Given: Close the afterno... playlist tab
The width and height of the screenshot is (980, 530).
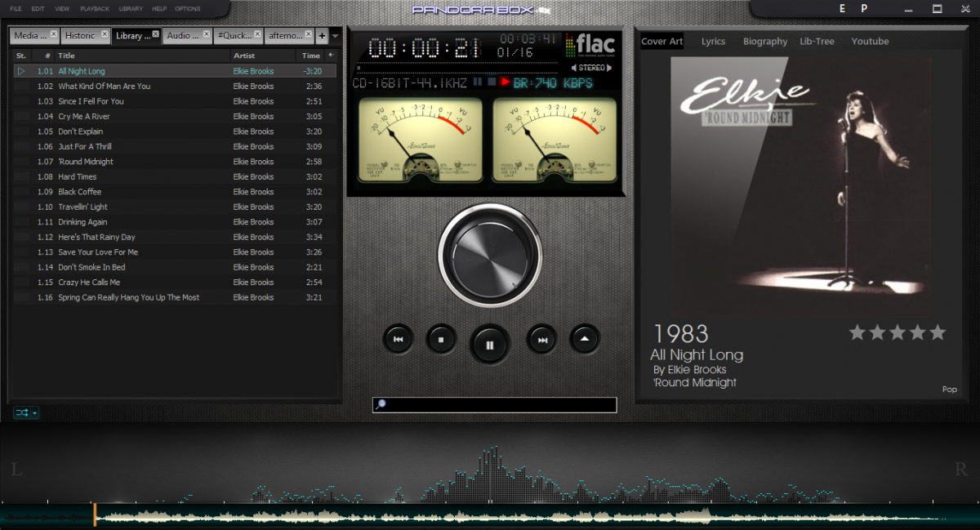Looking at the screenshot, I should tap(309, 34).
